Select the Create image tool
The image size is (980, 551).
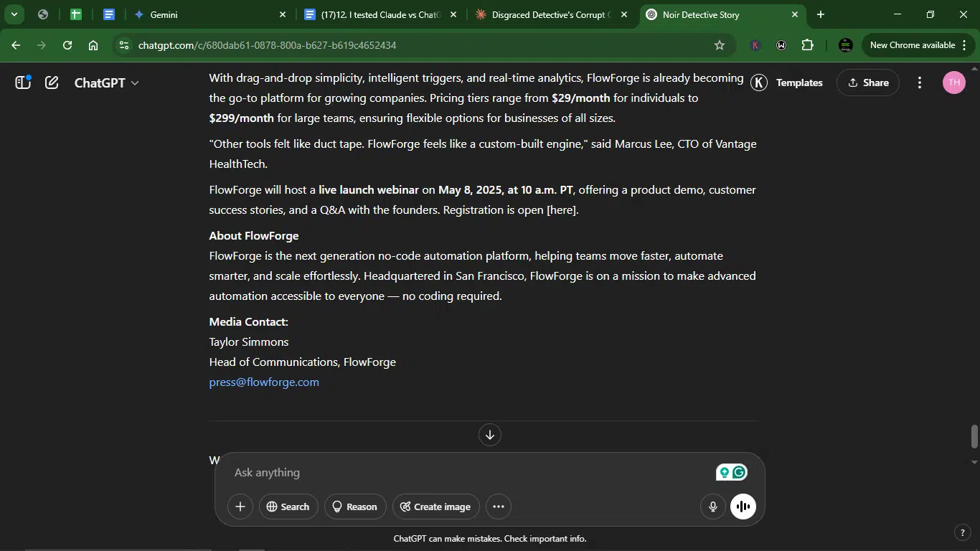click(x=436, y=507)
